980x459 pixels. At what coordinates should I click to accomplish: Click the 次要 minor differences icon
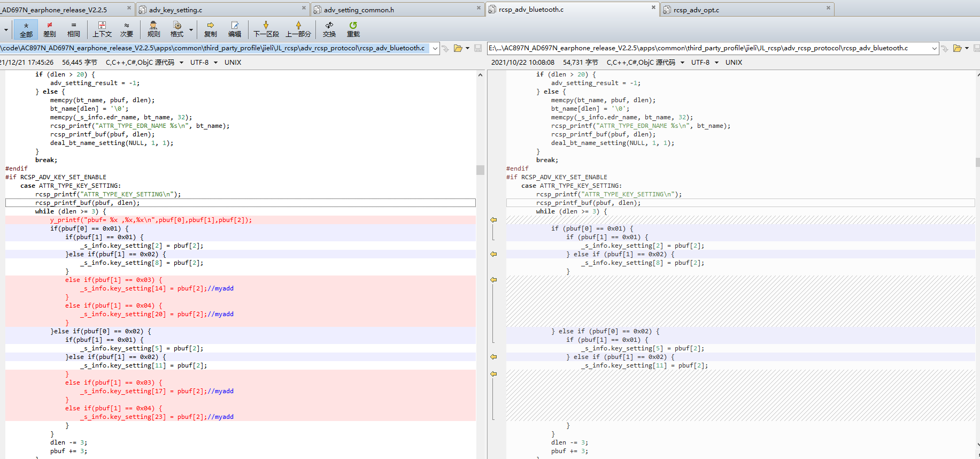click(x=127, y=29)
